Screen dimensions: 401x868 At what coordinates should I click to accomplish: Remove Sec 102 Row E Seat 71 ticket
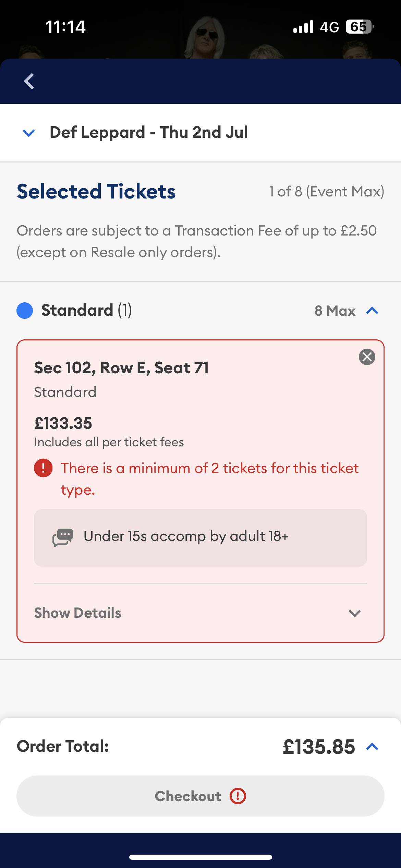pyautogui.click(x=367, y=357)
